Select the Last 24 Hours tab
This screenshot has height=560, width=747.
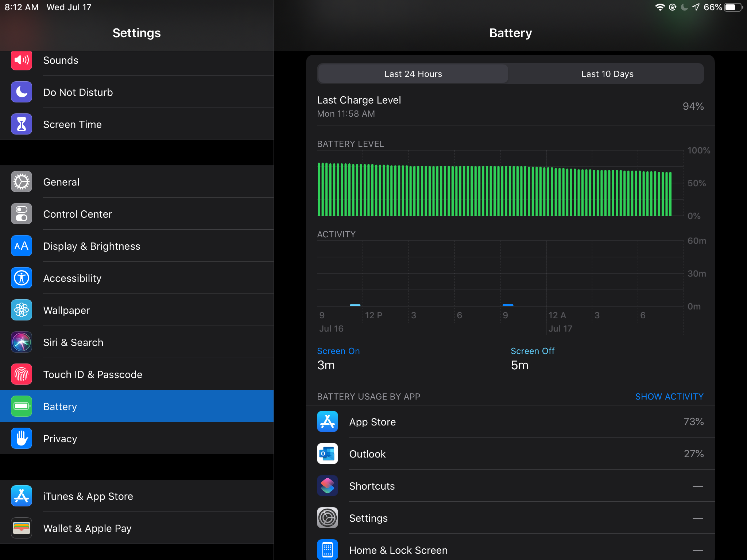[x=413, y=74]
